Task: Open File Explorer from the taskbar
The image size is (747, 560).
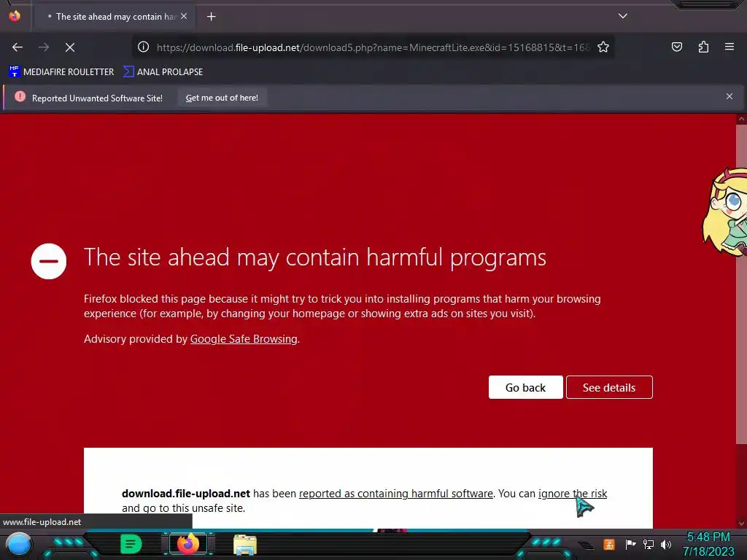Action: point(245,545)
